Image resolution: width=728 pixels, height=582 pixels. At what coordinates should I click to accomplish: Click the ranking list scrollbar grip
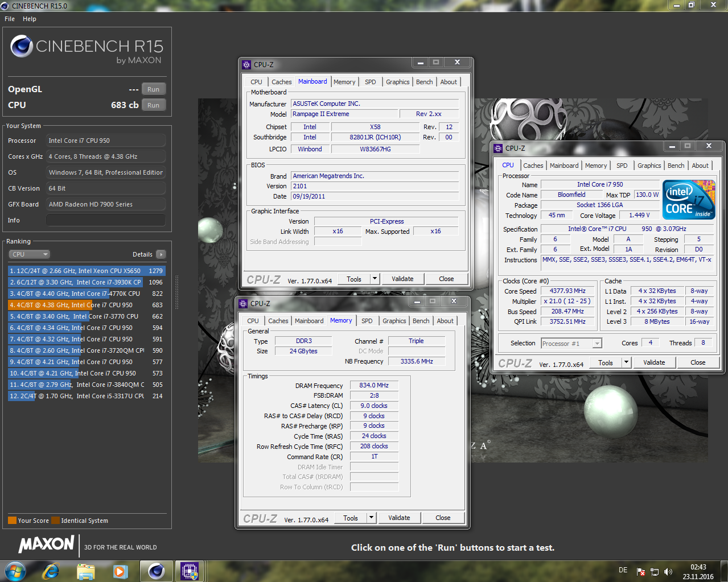pos(176,292)
